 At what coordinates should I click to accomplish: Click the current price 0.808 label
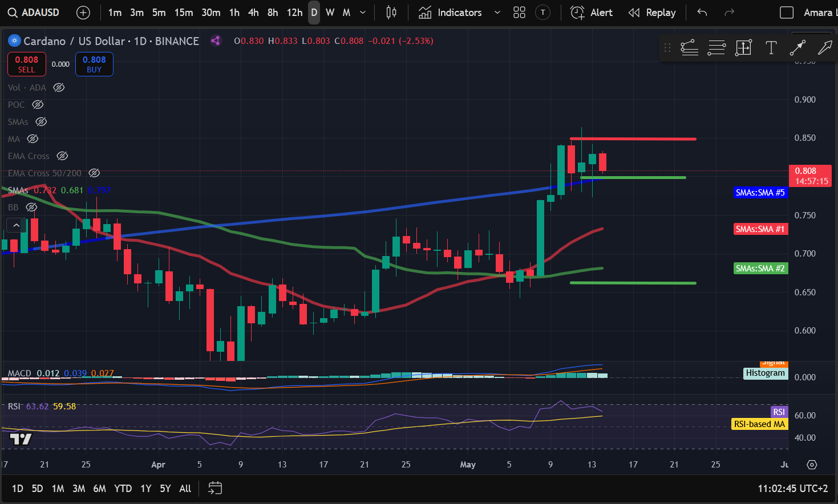point(810,176)
